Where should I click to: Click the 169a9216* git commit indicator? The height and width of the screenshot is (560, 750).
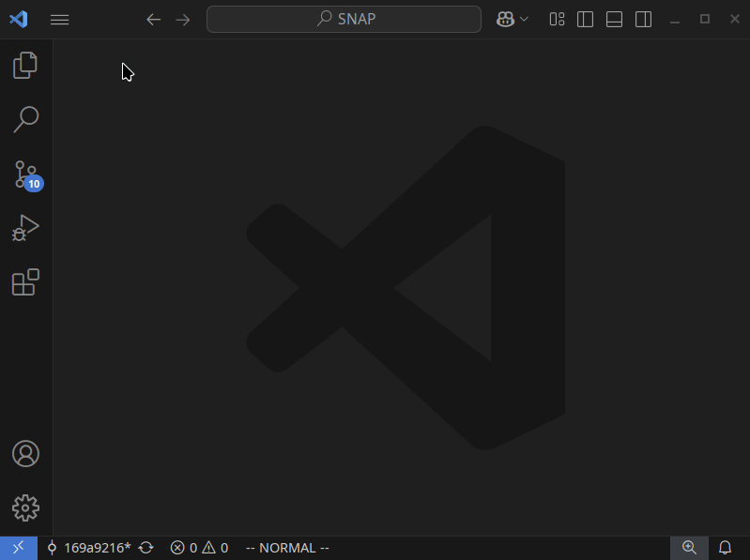pyautogui.click(x=89, y=548)
